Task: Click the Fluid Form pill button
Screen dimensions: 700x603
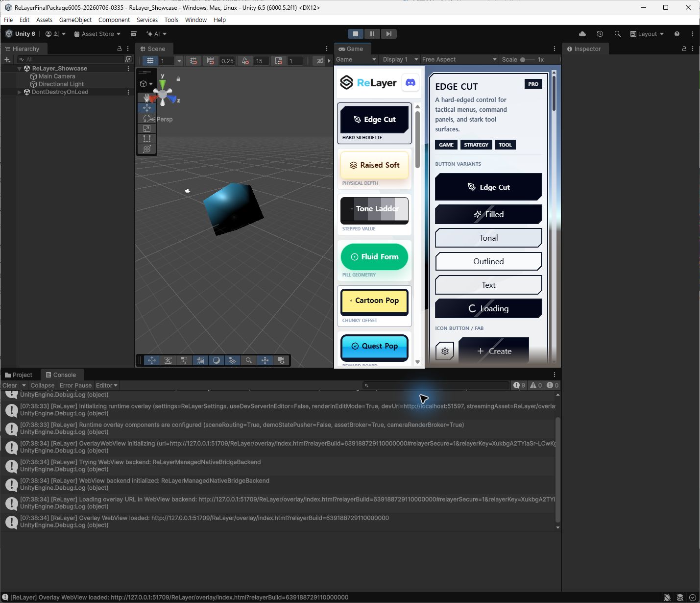Action: click(x=374, y=257)
